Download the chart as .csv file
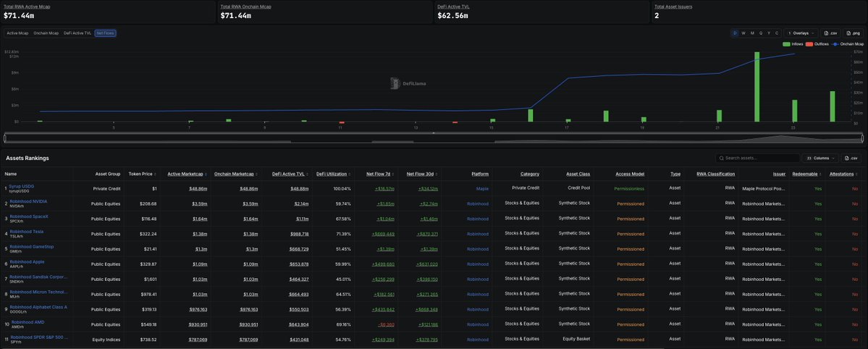 click(829, 33)
